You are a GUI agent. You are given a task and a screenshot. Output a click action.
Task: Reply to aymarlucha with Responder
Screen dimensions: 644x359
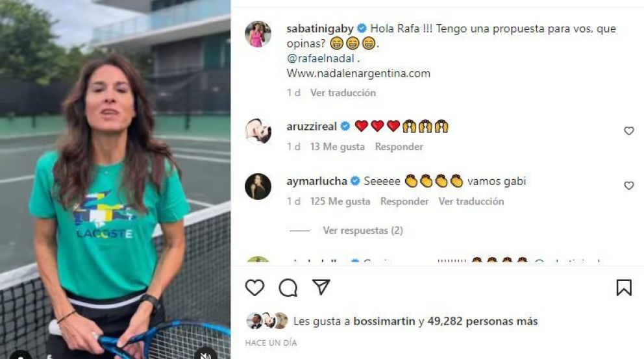[404, 201]
